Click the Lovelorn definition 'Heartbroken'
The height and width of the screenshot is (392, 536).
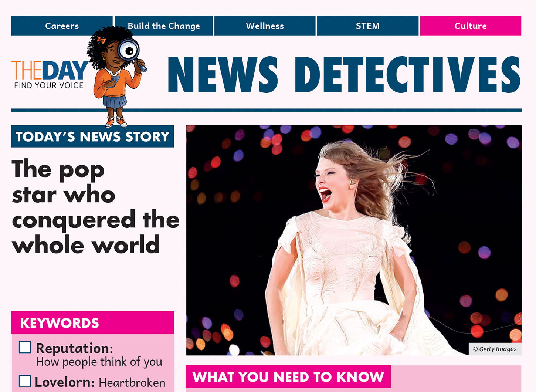point(132,382)
